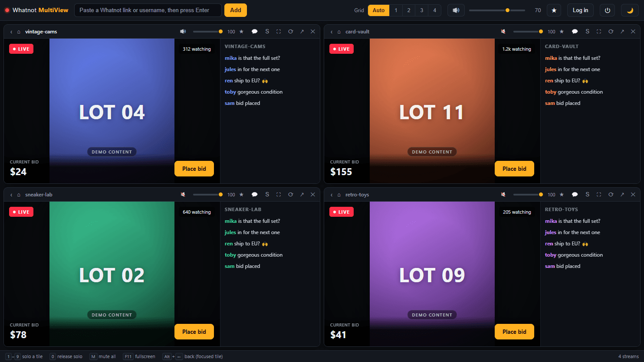Toggle dark mode with the moon icon
The image size is (644, 362).
tap(630, 10)
